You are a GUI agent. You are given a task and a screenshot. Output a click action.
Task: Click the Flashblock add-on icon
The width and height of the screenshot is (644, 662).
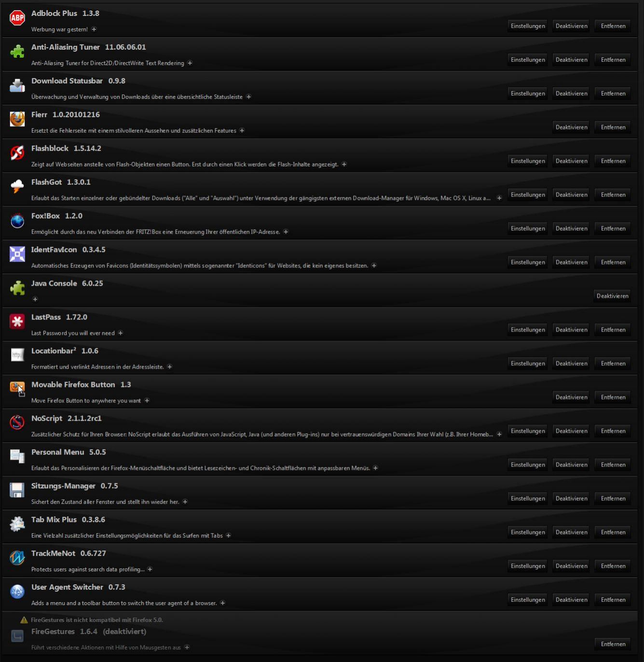(x=17, y=153)
